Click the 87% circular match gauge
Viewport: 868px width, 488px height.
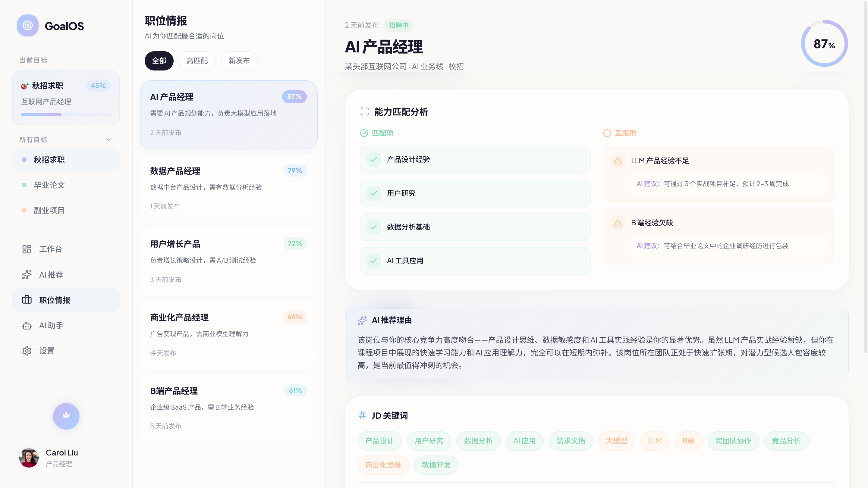click(824, 43)
